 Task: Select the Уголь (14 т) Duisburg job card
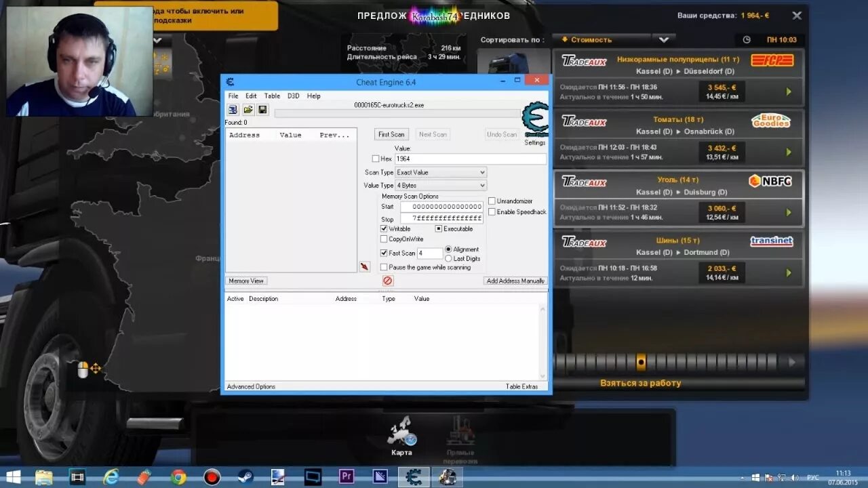pyautogui.click(x=679, y=198)
